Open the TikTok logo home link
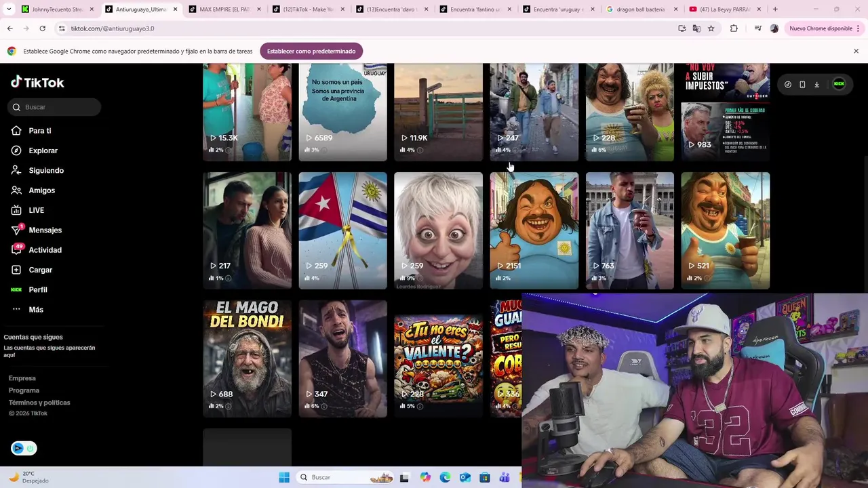 [37, 82]
